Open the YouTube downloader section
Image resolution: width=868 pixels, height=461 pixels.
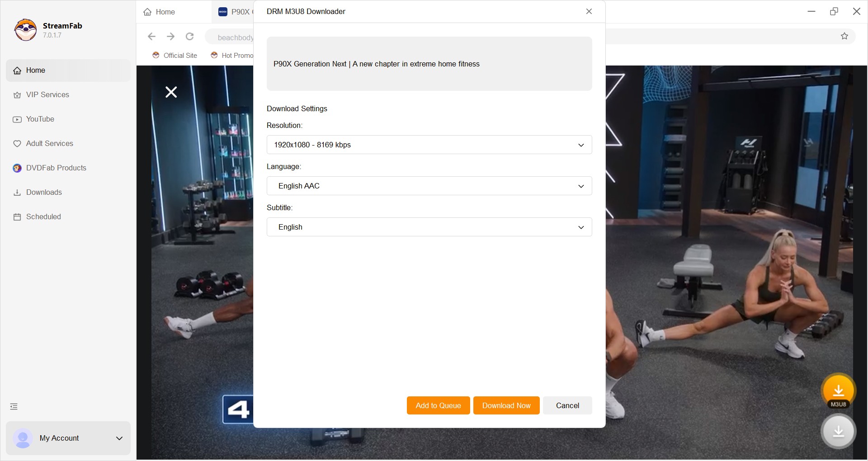coord(40,119)
